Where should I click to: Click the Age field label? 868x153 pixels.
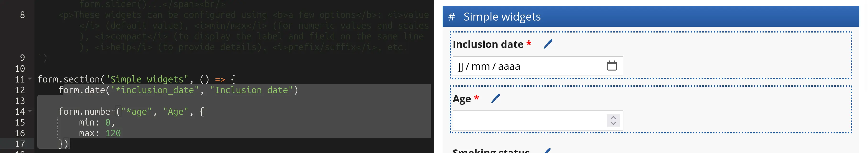point(462,99)
